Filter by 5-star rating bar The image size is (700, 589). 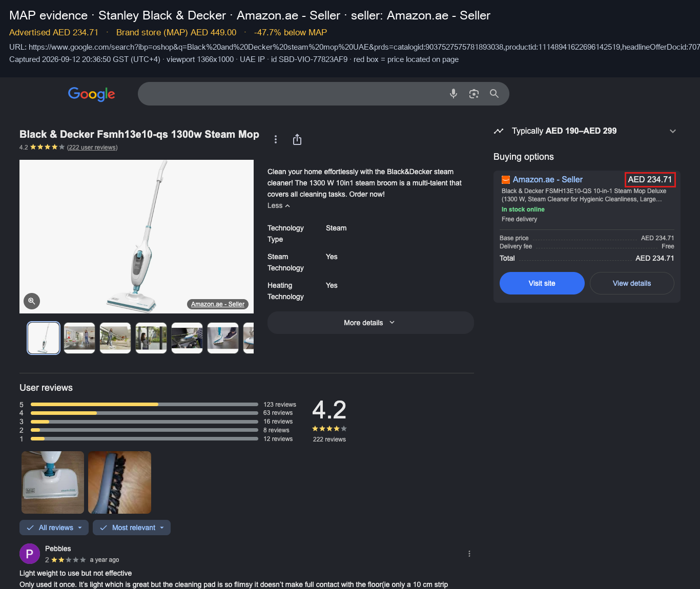click(145, 405)
